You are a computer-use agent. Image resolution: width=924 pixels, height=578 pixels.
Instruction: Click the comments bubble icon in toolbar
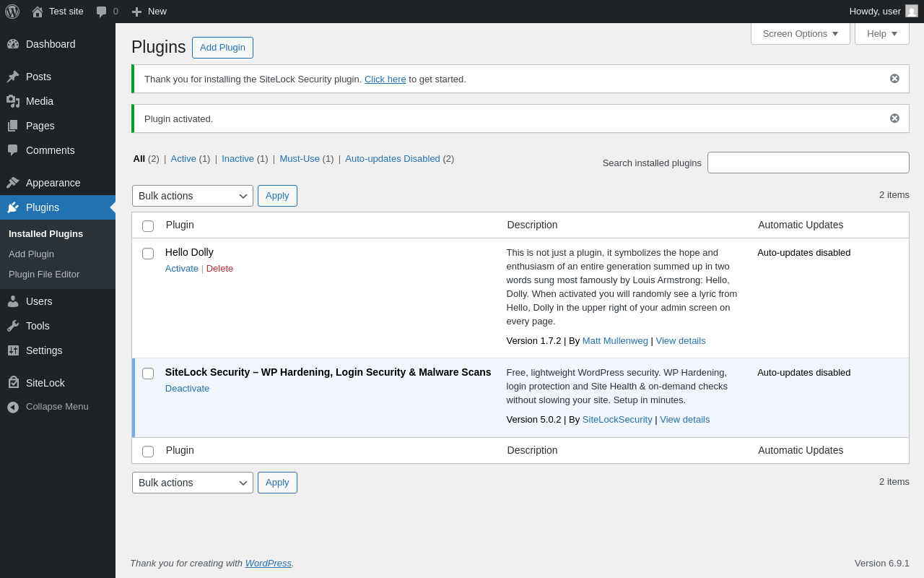tap(102, 12)
